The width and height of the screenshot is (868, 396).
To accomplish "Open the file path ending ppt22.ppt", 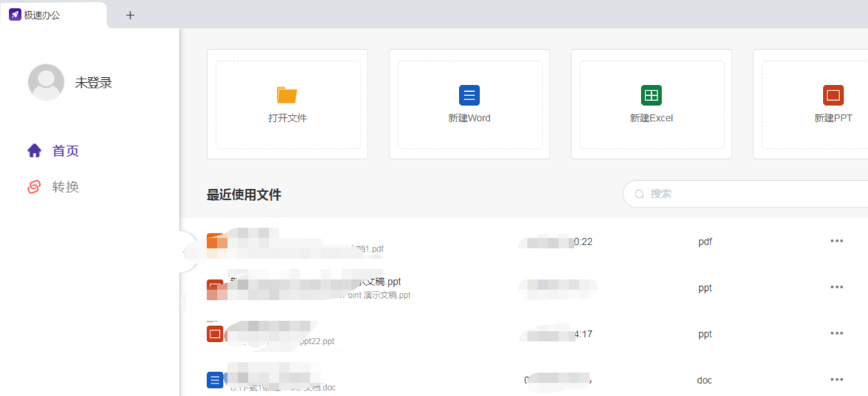I will pos(283,342).
